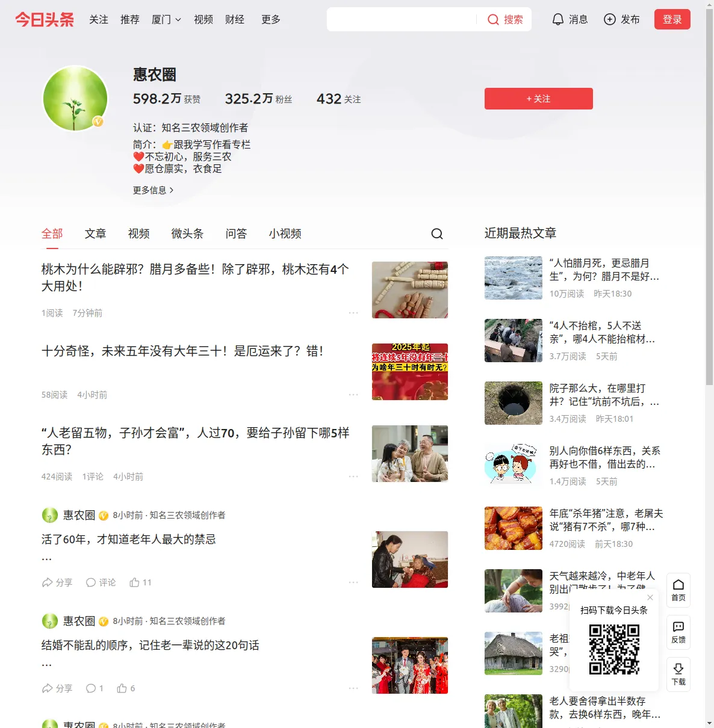The width and height of the screenshot is (714, 728).
Task: Open more options for 人老留五物 article
Action: pos(353,477)
